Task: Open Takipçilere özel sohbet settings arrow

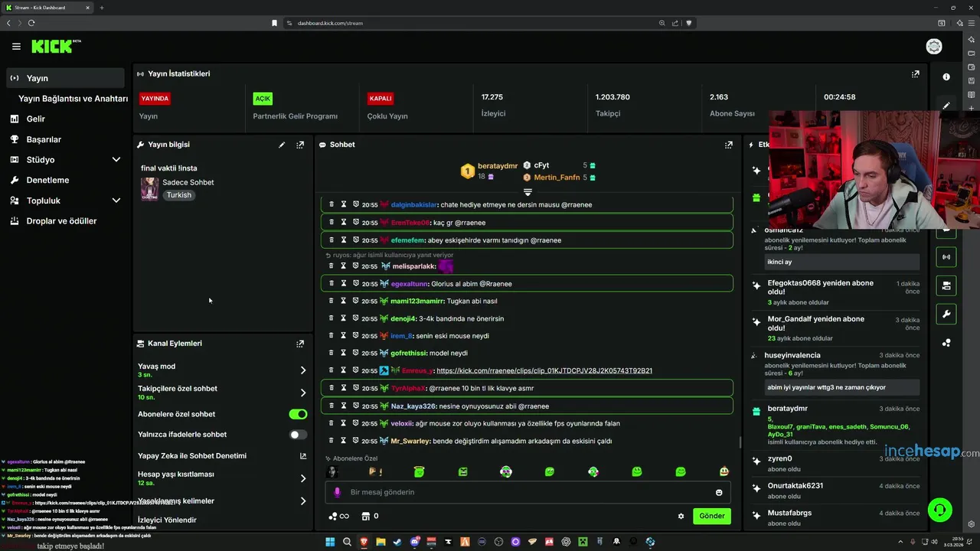Action: point(303,393)
